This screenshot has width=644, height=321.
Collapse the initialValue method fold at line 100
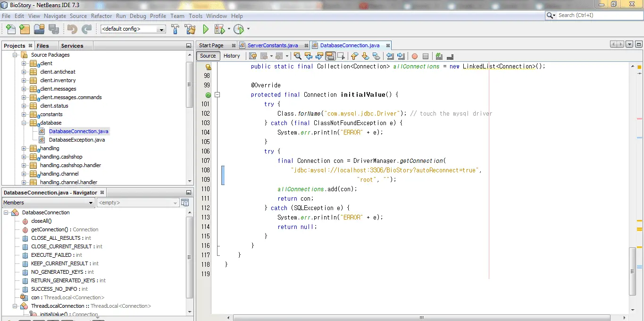(x=217, y=95)
